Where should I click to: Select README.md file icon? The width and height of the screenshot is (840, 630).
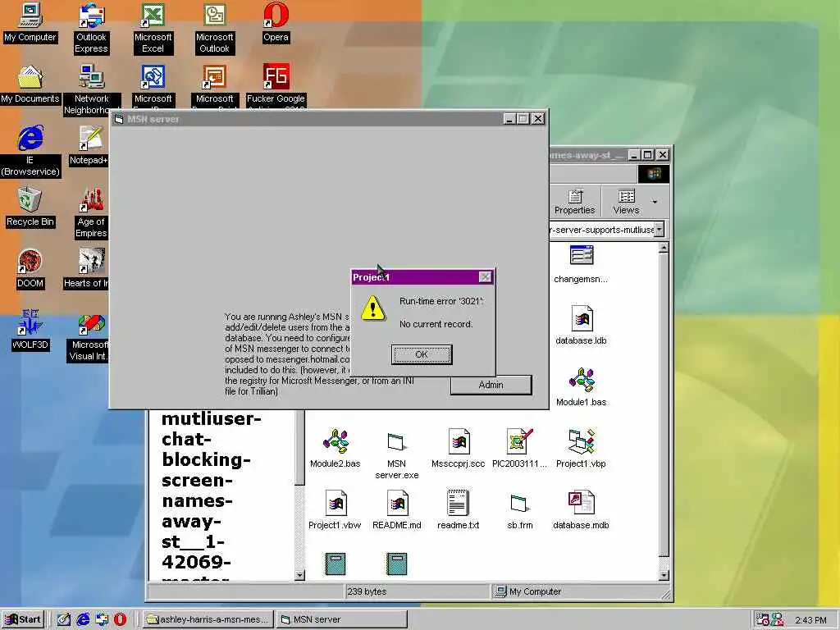396,510
